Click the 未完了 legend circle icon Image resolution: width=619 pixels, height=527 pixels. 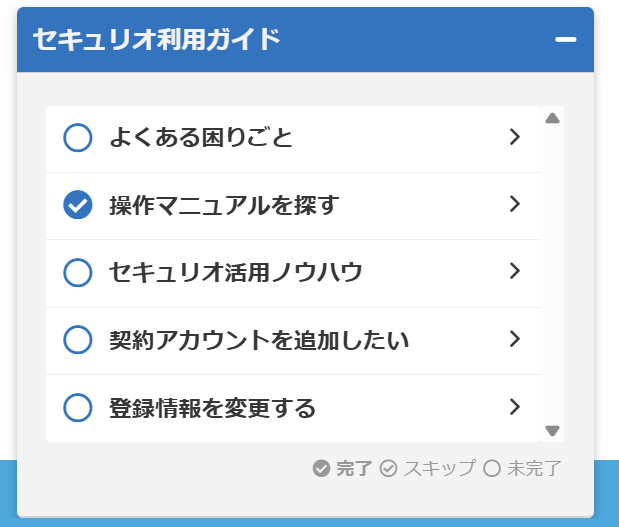tap(492, 468)
